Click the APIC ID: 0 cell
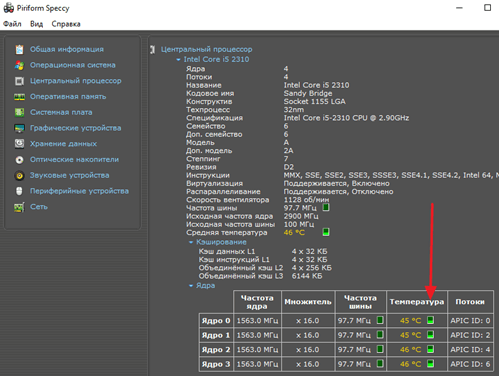This screenshot has height=376, width=499. tap(470, 320)
